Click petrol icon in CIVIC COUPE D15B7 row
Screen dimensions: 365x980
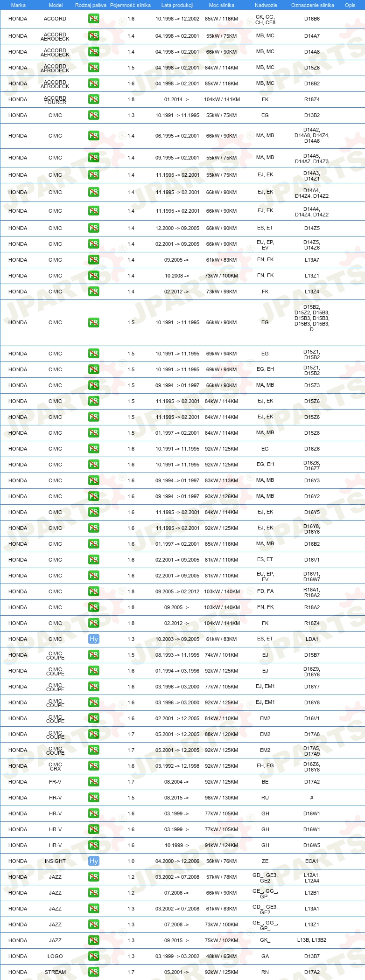pos(94,655)
